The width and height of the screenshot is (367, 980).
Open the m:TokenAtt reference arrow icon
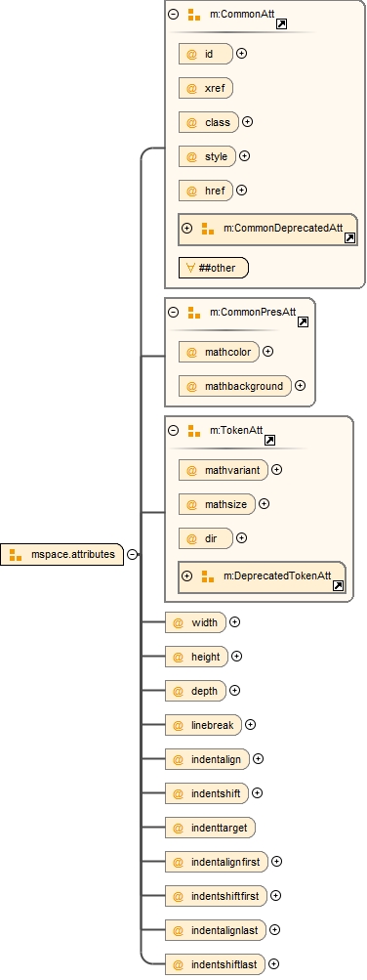(x=269, y=440)
